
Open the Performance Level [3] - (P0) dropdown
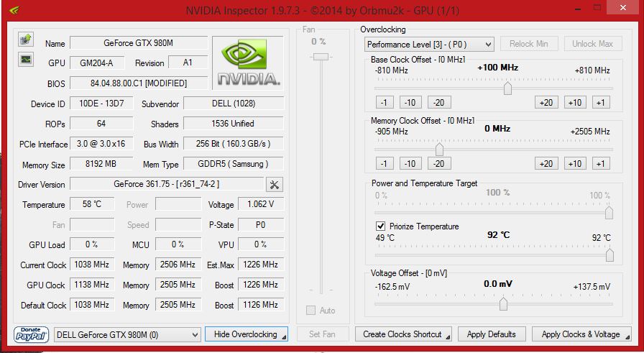pos(429,45)
